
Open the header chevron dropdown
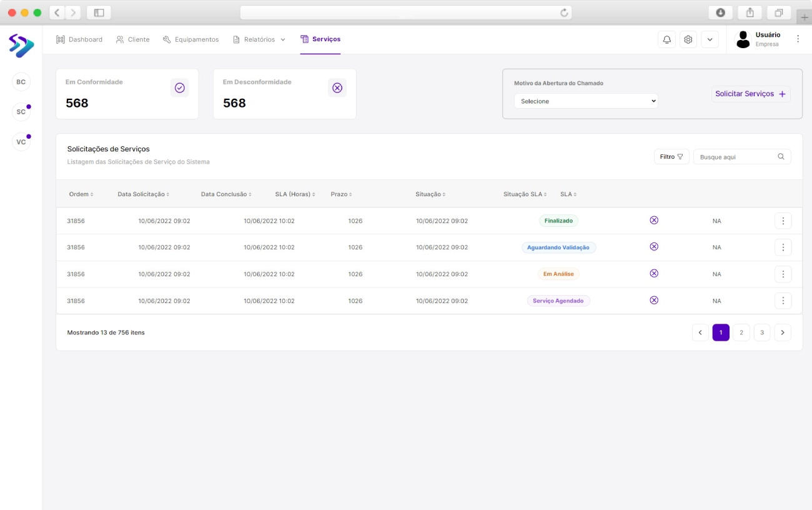pyautogui.click(x=710, y=39)
